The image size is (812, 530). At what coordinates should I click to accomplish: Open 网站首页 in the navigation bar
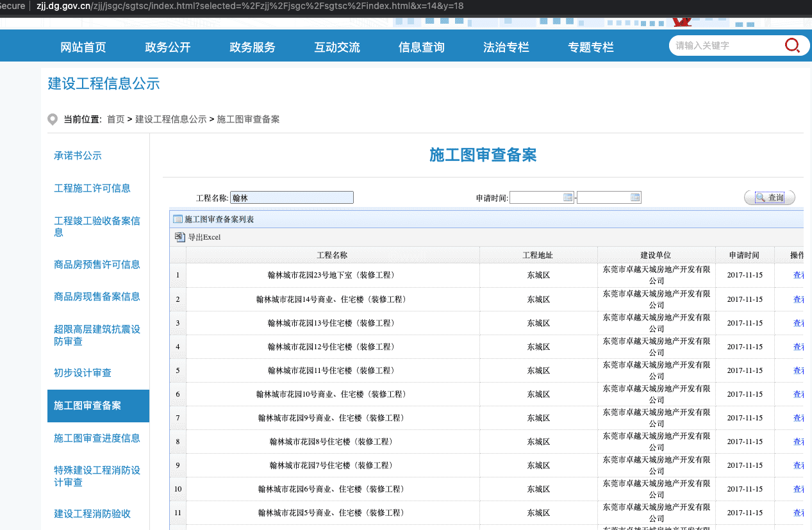83,47
